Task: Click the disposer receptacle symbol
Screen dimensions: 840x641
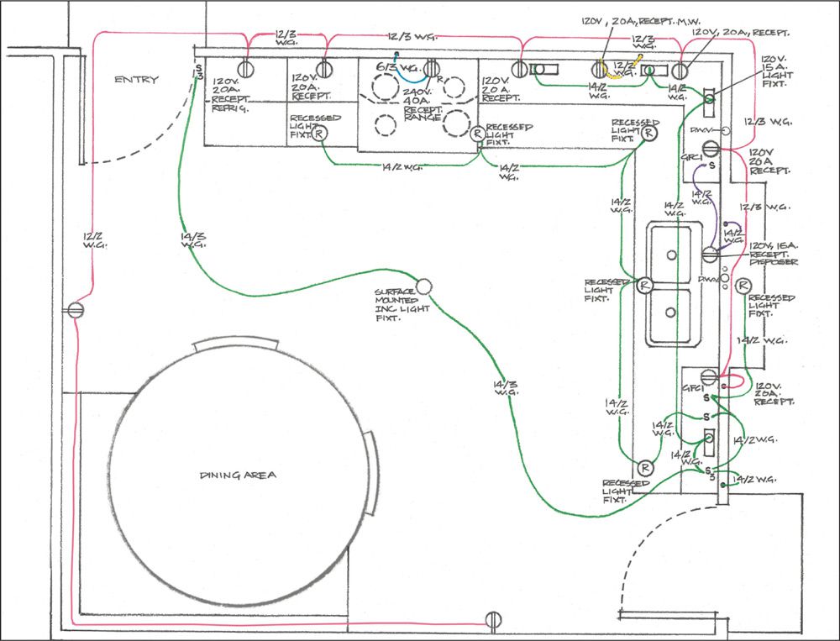Action: pos(710,255)
